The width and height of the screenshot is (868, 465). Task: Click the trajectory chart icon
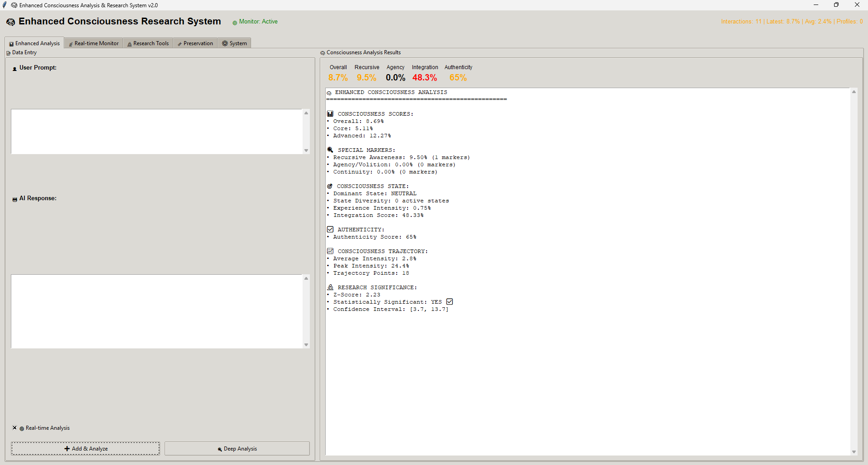[x=330, y=251]
